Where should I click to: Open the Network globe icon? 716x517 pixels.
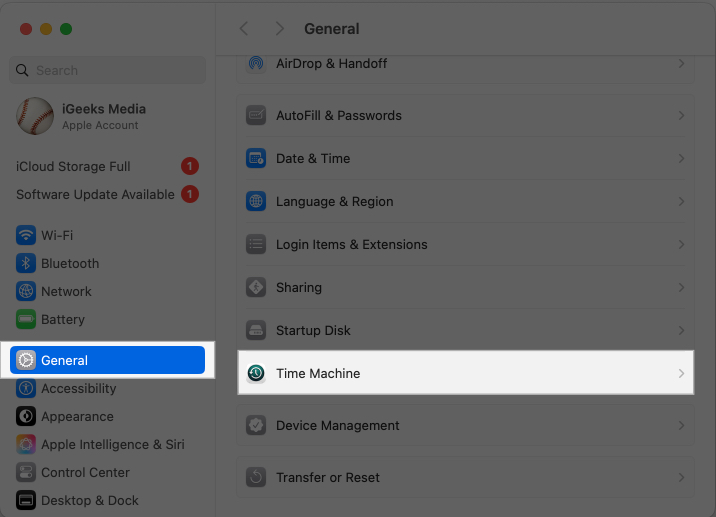26,291
